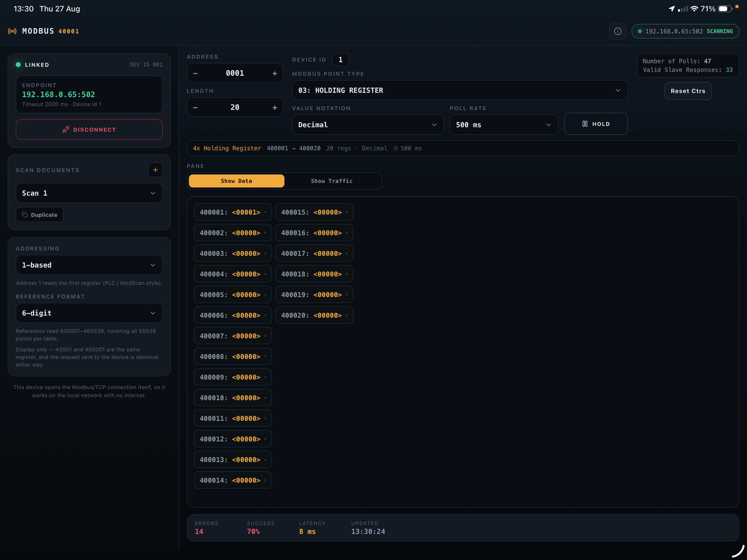Open the Addressing 1-based dropdown

(89, 265)
